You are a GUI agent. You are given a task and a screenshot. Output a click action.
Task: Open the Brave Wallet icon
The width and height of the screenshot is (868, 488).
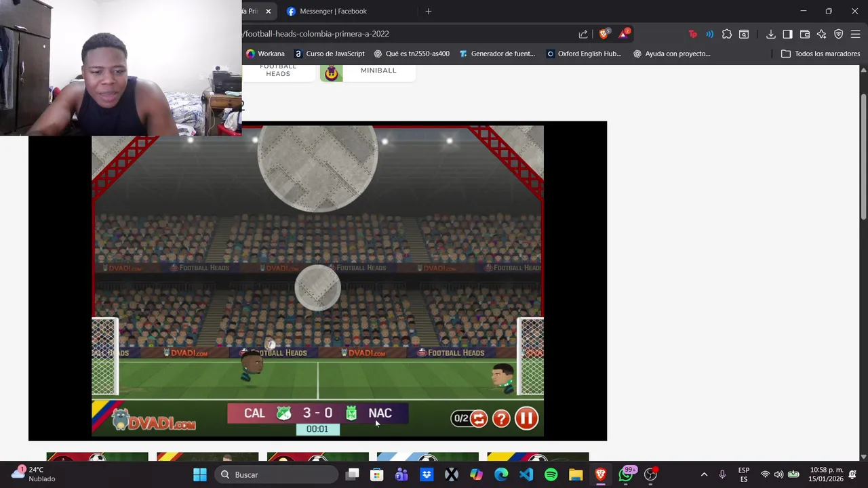coord(805,34)
